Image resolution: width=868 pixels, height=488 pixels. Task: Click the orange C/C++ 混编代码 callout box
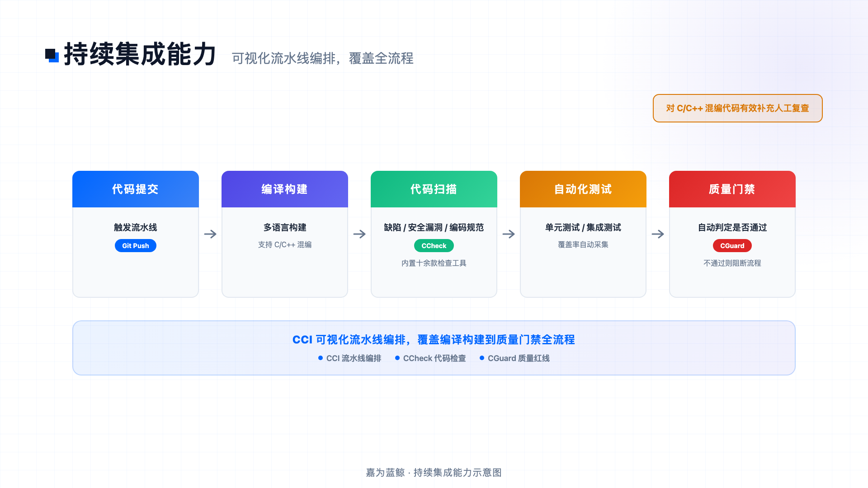pos(737,108)
